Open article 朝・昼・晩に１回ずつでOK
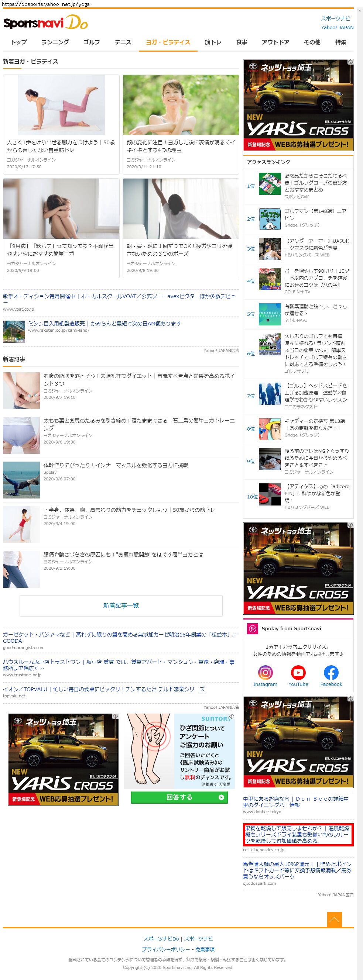The image size is (363, 980). 180,250
